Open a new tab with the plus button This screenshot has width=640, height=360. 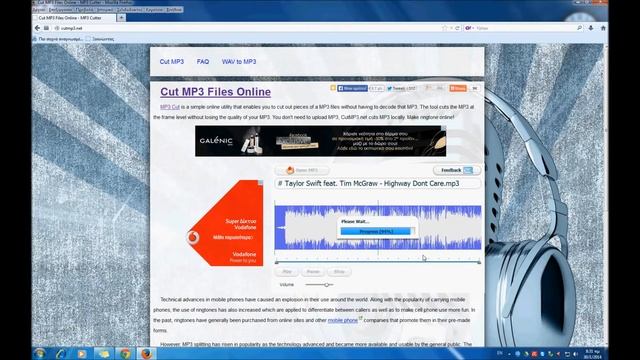pos(121,18)
